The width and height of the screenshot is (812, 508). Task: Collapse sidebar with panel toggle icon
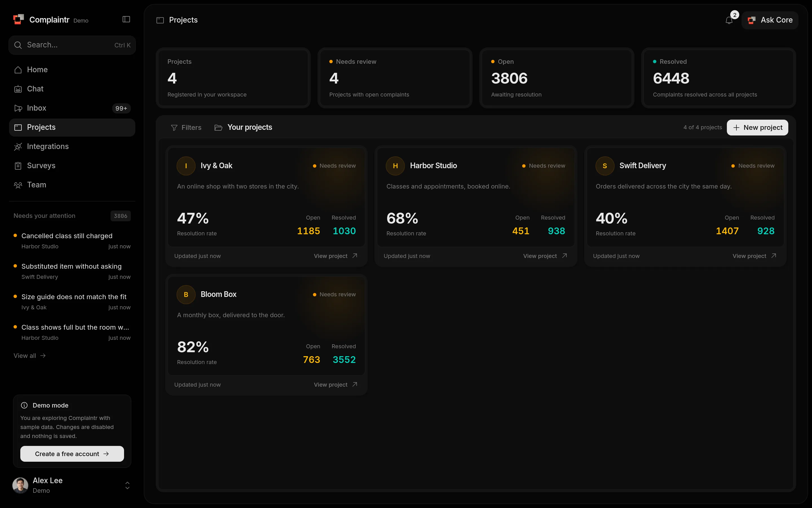(126, 19)
